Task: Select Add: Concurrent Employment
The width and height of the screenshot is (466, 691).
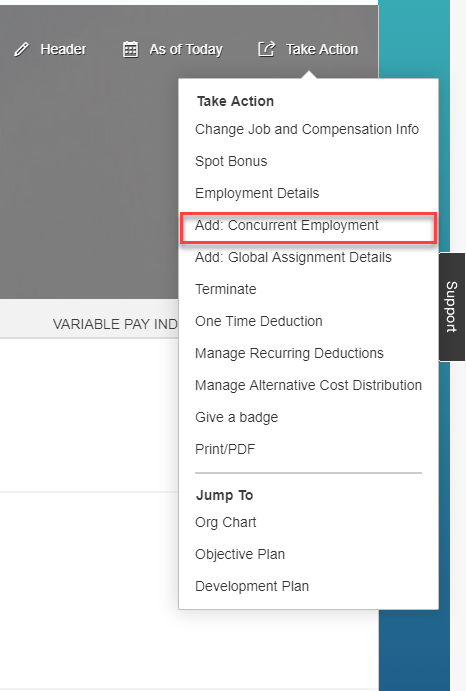Action: pyautogui.click(x=287, y=225)
